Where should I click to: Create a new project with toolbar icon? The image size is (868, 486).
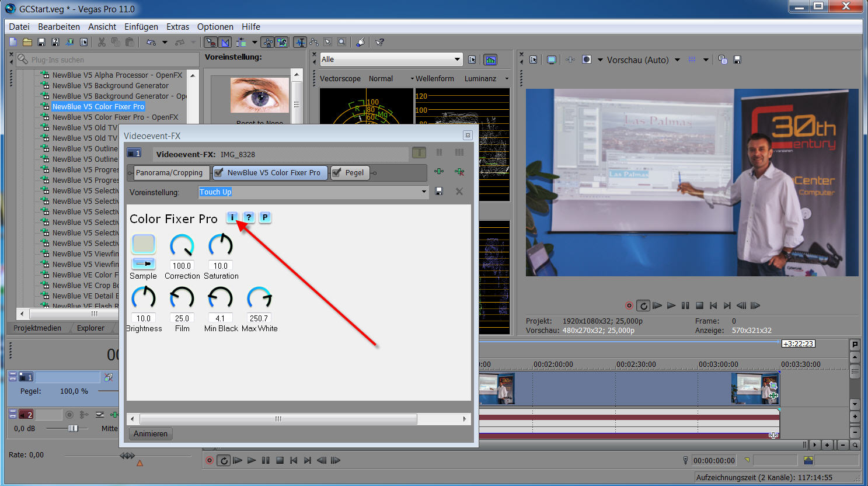(13, 42)
